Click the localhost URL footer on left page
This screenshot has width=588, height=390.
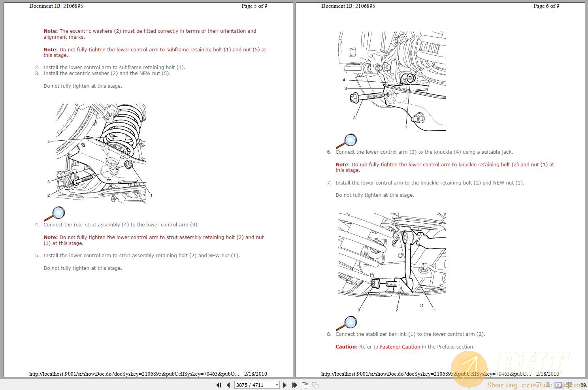[134, 374]
